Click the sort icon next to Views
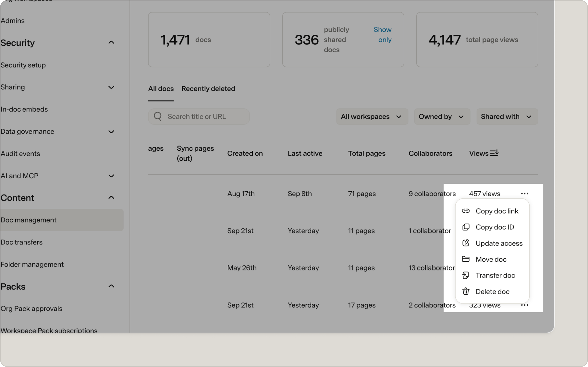Viewport: 588px width, 367px height. click(494, 153)
